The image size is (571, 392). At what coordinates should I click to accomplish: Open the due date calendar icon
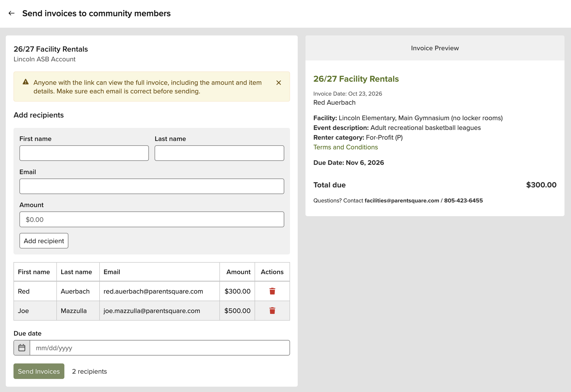(x=22, y=348)
